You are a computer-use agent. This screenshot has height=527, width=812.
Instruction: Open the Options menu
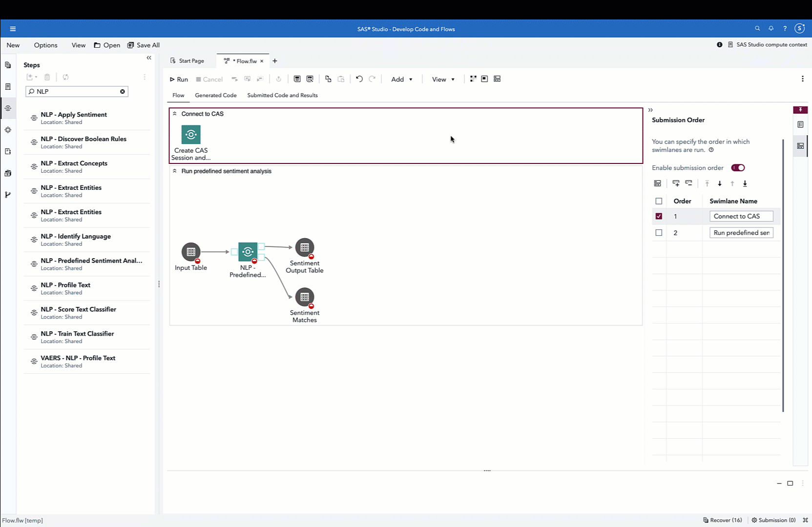45,45
